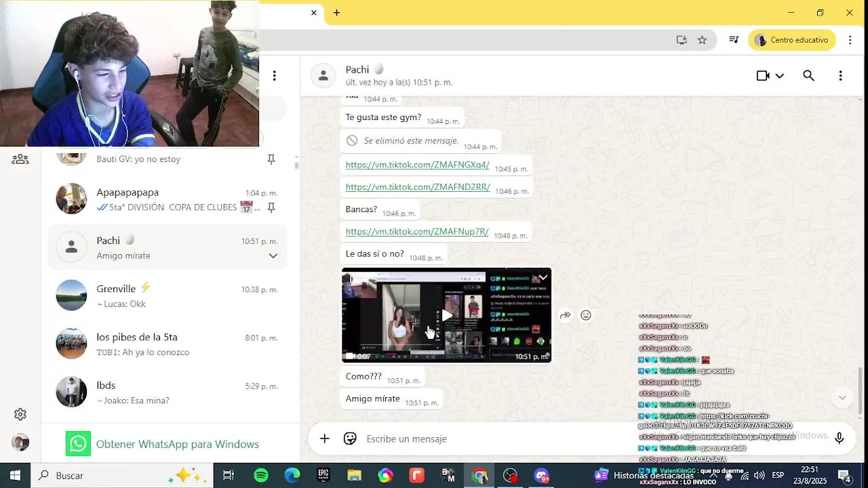868x488 pixels.
Task: Expand the Pachi chat row options chevron
Action: (x=273, y=256)
